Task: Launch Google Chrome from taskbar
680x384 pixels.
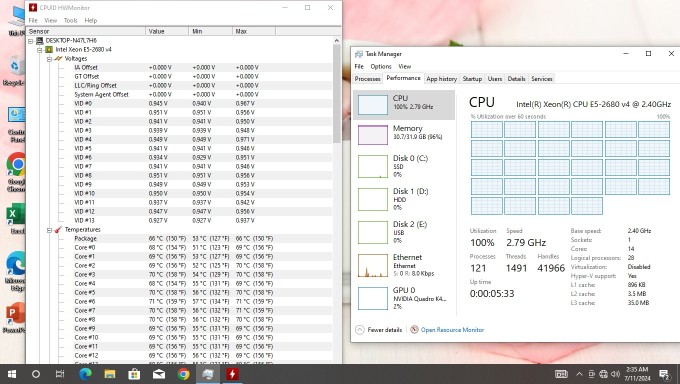Action: tap(183, 374)
